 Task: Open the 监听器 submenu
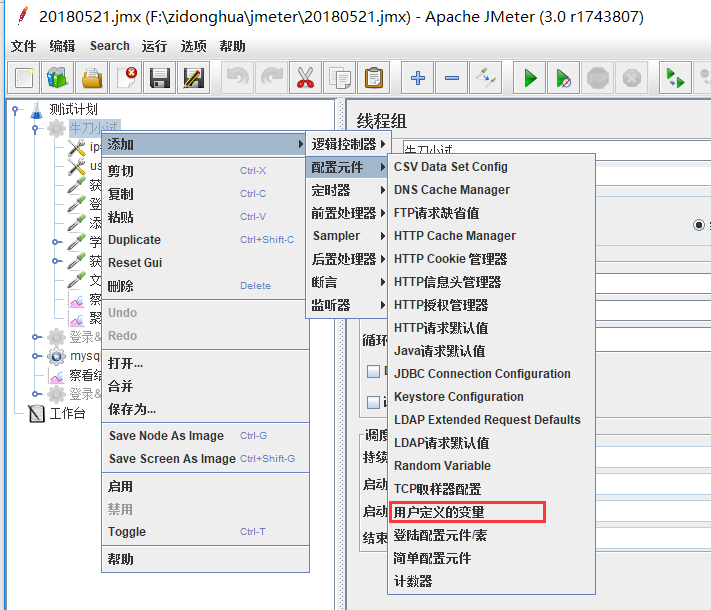(348, 305)
